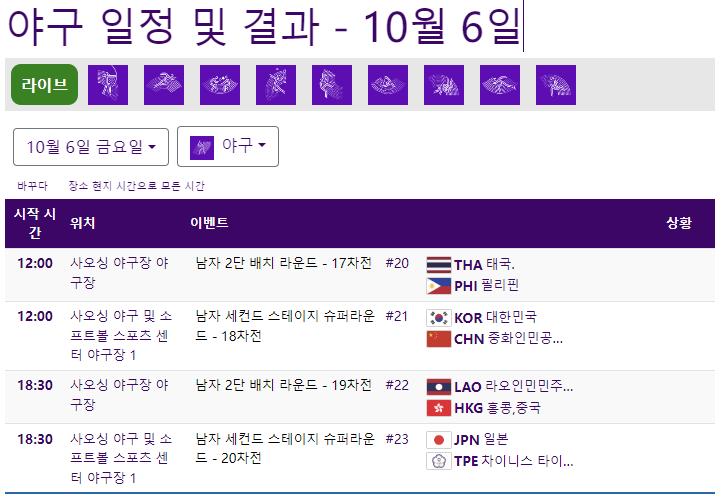The width and height of the screenshot is (721, 503).
Task: Open team TPE 차이니스 타이...
Action: pos(514,461)
